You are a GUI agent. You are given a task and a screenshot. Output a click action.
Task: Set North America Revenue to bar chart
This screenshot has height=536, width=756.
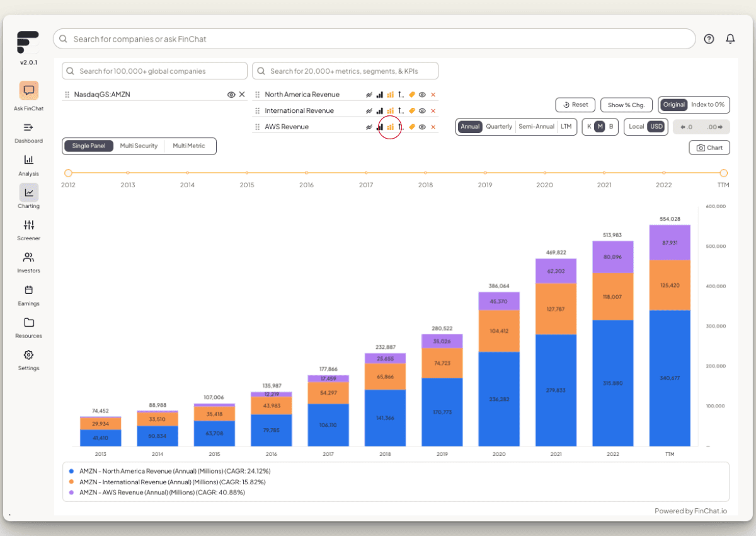[379, 95]
